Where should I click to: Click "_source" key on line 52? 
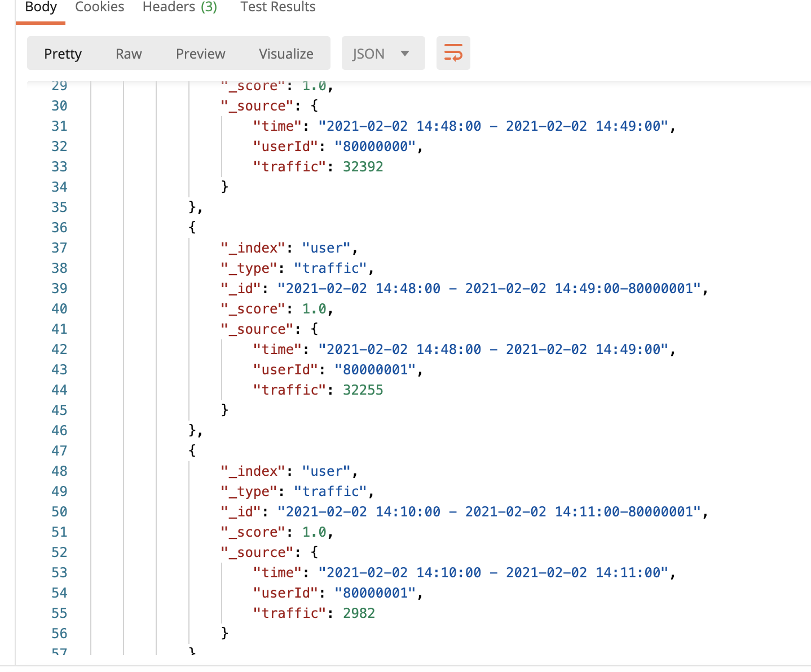[x=257, y=552]
